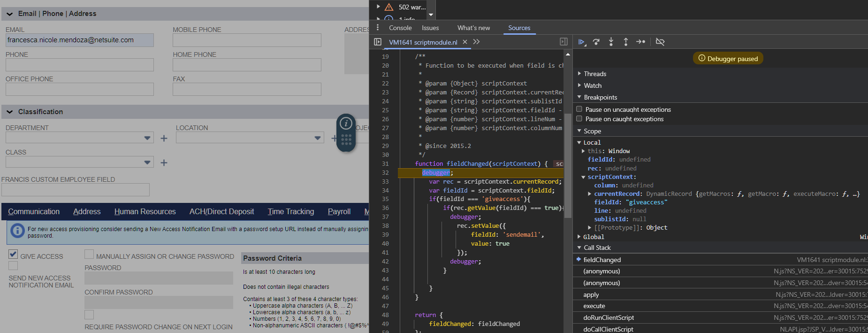
Task: Close the VM1641 scriptmodule file tab
Action: tap(465, 42)
